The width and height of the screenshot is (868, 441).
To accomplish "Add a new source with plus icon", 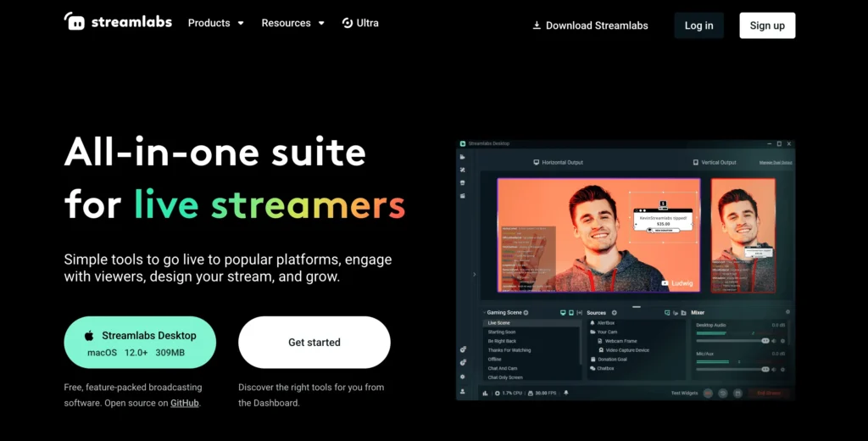I will point(615,312).
